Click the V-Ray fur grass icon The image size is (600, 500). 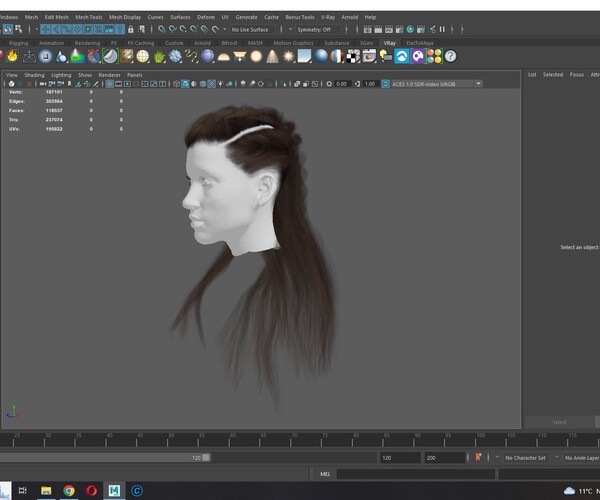click(159, 57)
